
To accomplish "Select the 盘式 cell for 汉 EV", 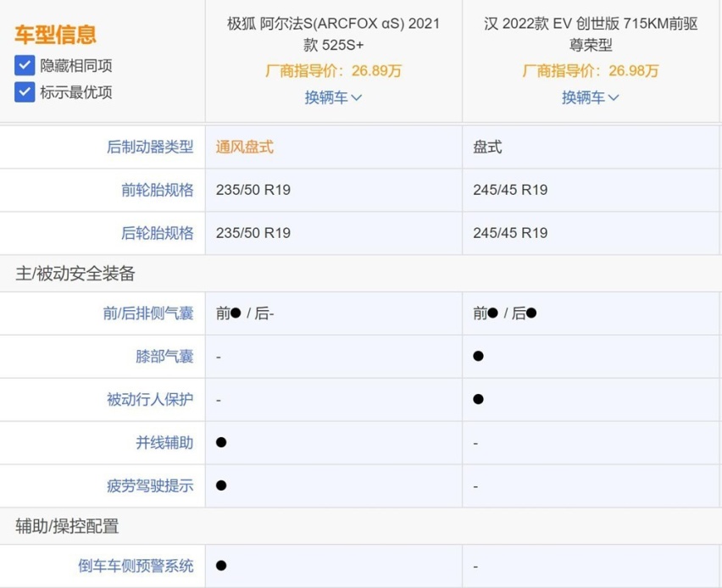I will (x=487, y=147).
